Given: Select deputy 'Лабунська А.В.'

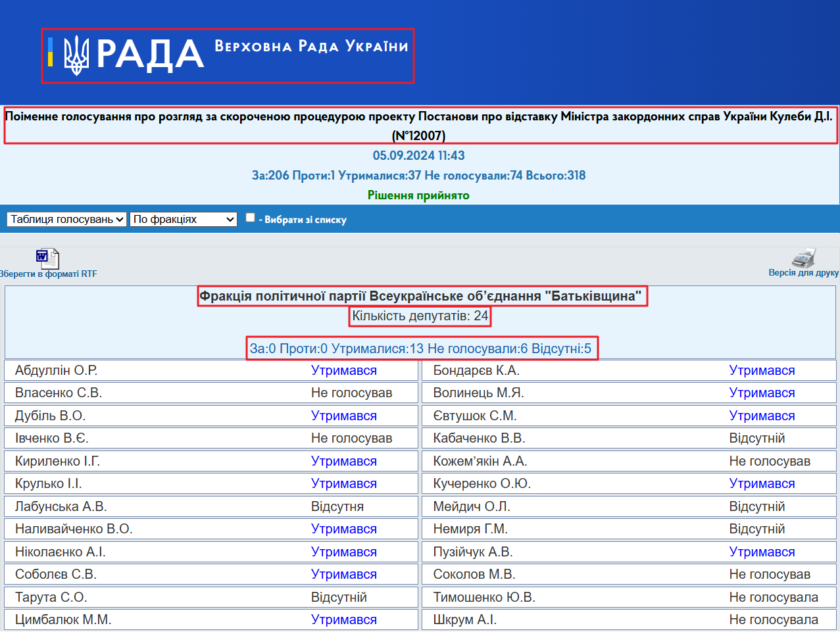Looking at the screenshot, I should click(61, 506).
